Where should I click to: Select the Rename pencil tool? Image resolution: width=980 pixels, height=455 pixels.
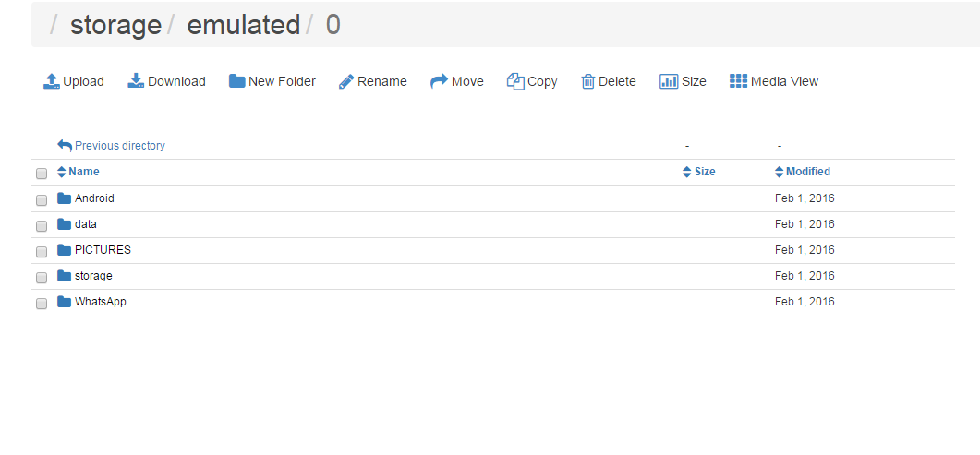pyautogui.click(x=372, y=81)
